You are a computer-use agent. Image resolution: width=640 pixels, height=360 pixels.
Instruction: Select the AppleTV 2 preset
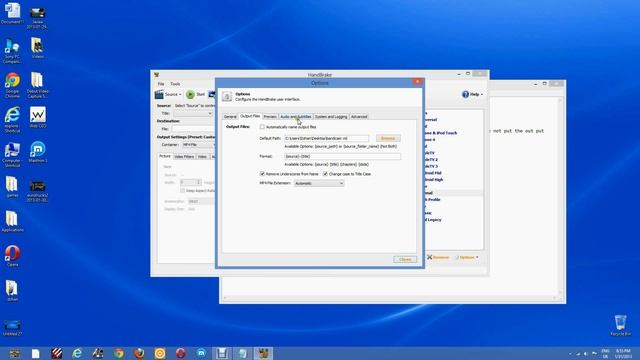[431, 160]
